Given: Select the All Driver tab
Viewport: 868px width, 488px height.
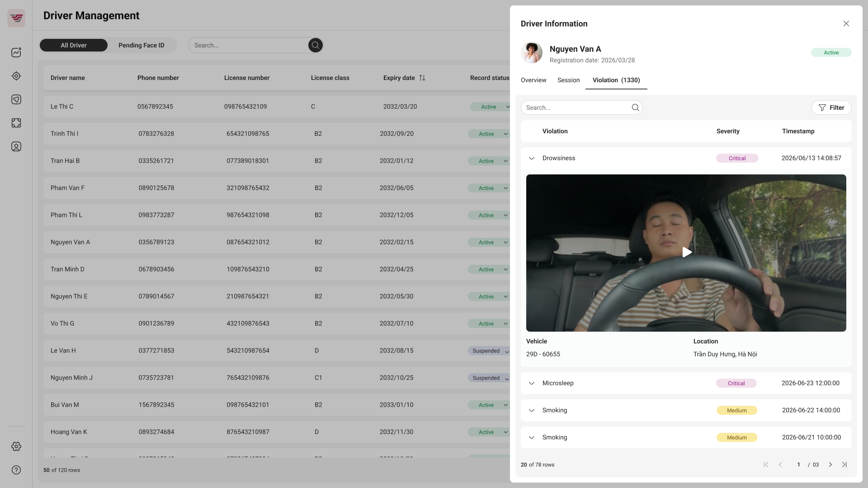Looking at the screenshot, I should [x=74, y=45].
